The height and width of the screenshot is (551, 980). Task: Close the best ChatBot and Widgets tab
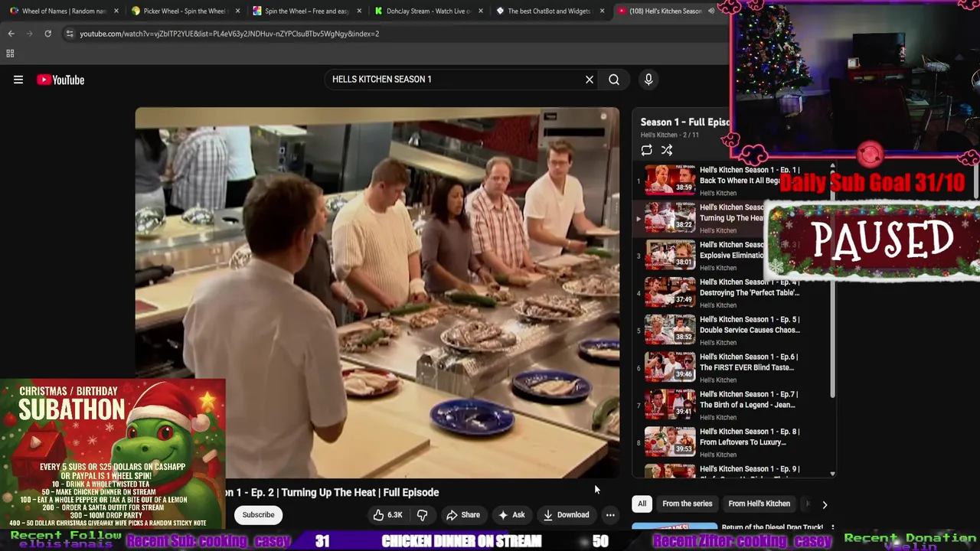(x=602, y=11)
